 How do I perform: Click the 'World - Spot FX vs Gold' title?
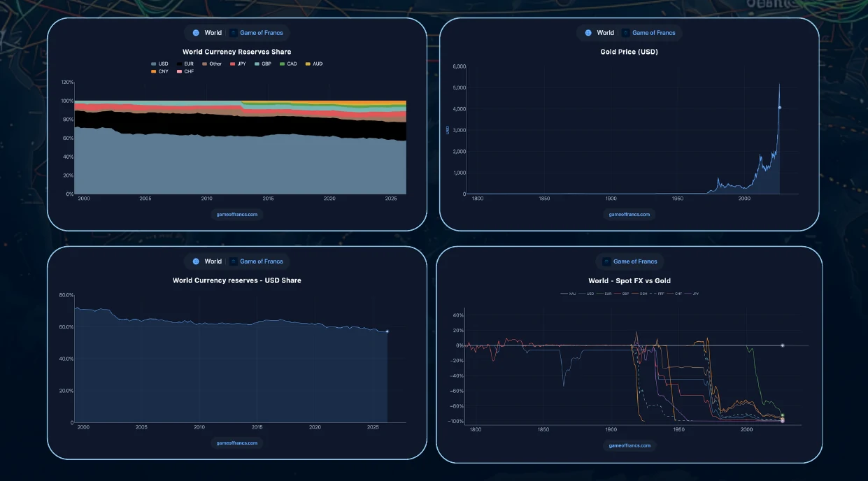629,281
